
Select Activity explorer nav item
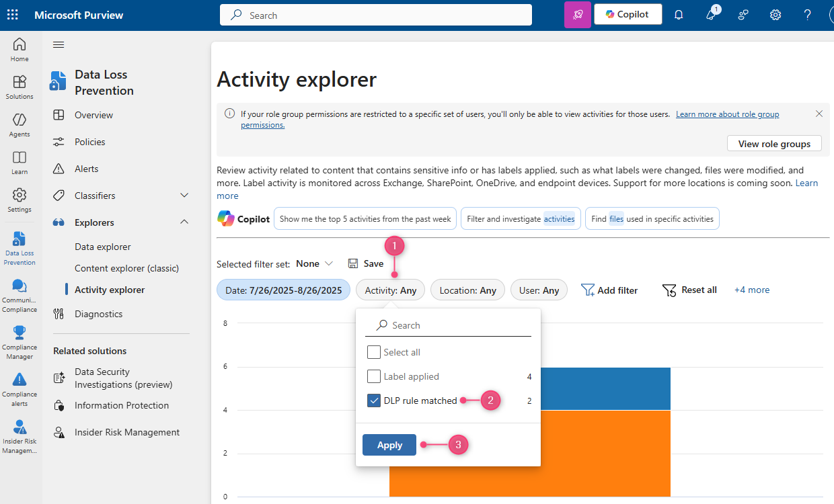point(110,290)
